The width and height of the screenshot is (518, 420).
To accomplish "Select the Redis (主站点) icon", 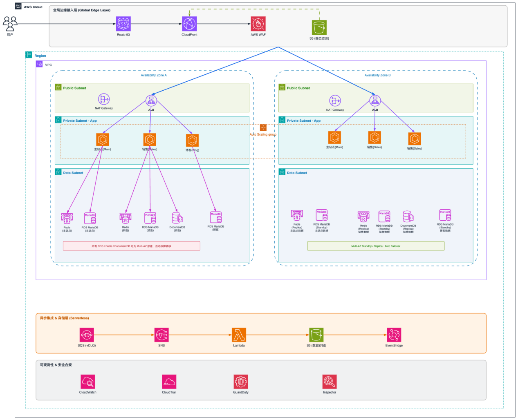I will [x=67, y=219].
